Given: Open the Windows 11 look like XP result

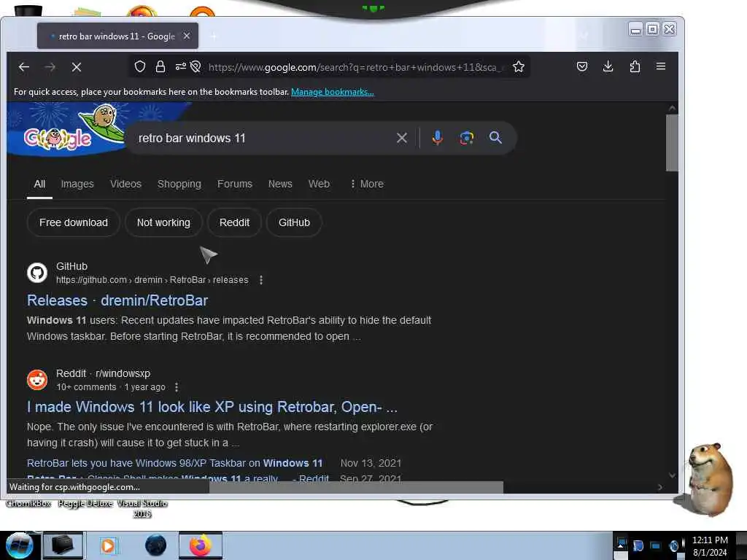Looking at the screenshot, I should click(212, 407).
